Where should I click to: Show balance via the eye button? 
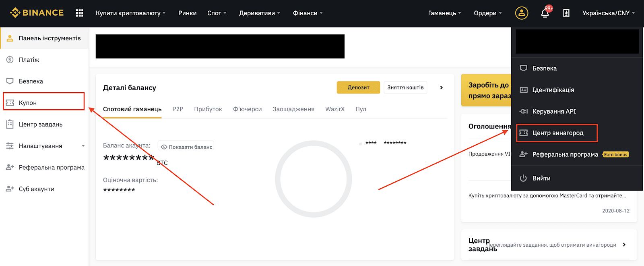click(186, 147)
